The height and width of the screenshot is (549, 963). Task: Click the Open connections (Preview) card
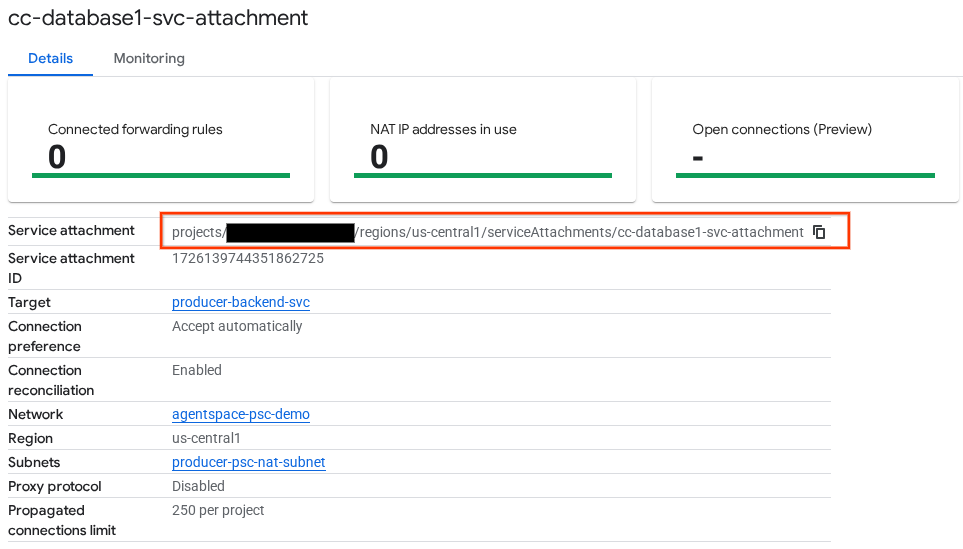pyautogui.click(x=805, y=141)
